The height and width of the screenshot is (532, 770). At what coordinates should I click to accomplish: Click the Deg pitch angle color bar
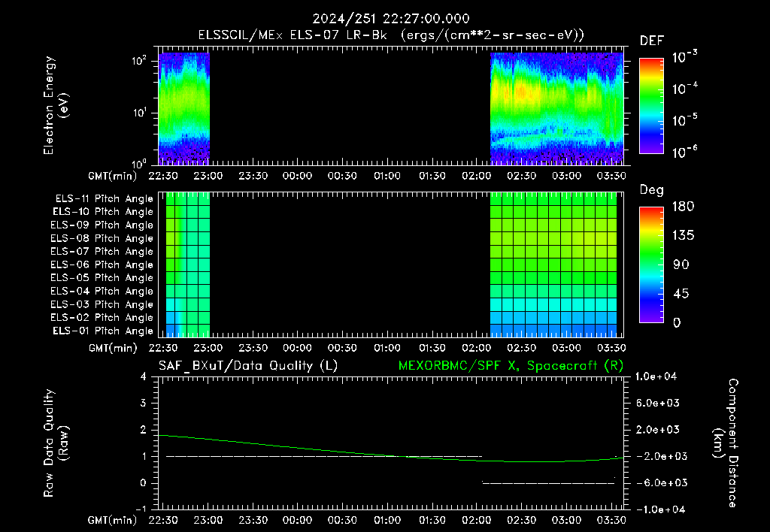(x=651, y=264)
